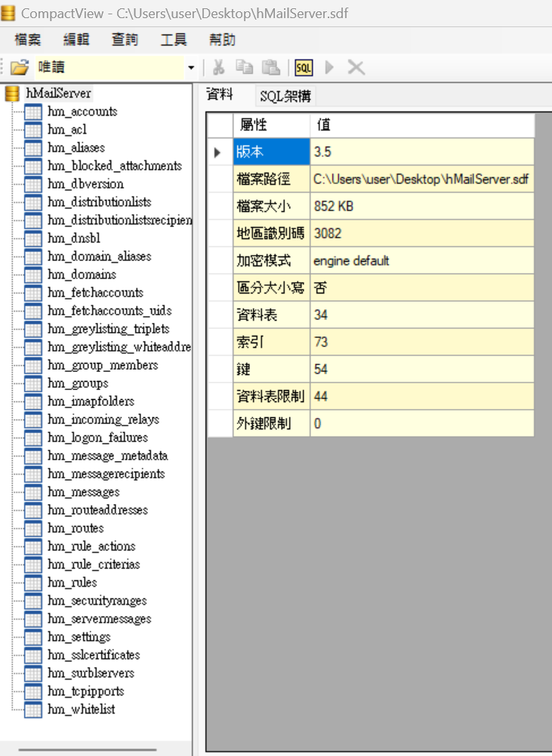
Task: Click the tree panel horizontal scrollbar
Action: point(88,750)
